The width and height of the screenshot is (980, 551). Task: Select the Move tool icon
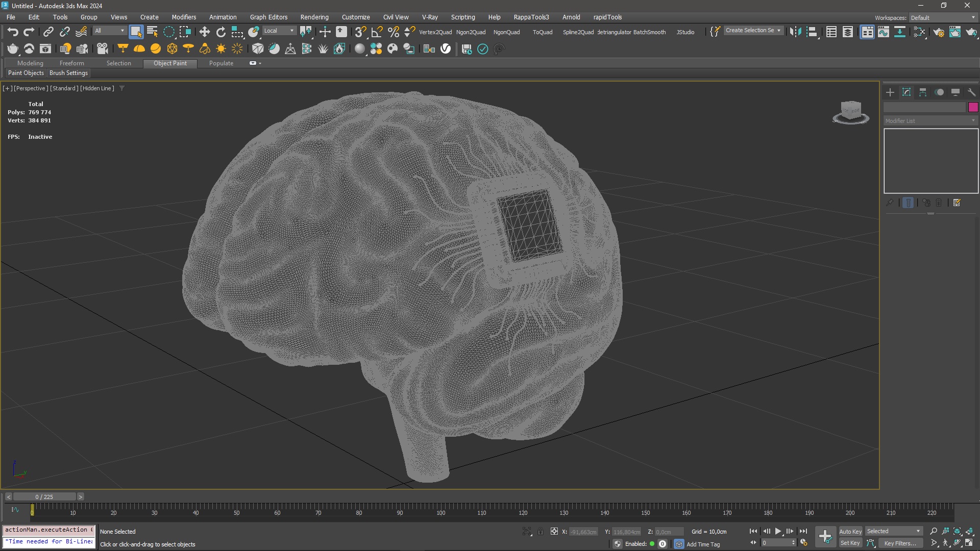[x=204, y=32]
